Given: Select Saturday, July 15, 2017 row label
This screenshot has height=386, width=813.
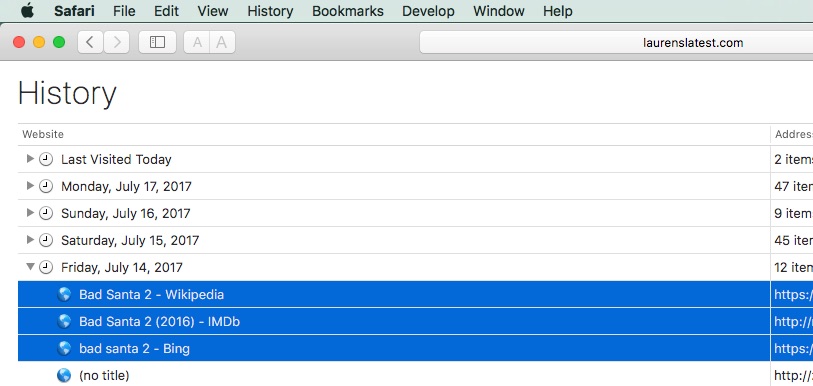Looking at the screenshot, I should coord(130,240).
